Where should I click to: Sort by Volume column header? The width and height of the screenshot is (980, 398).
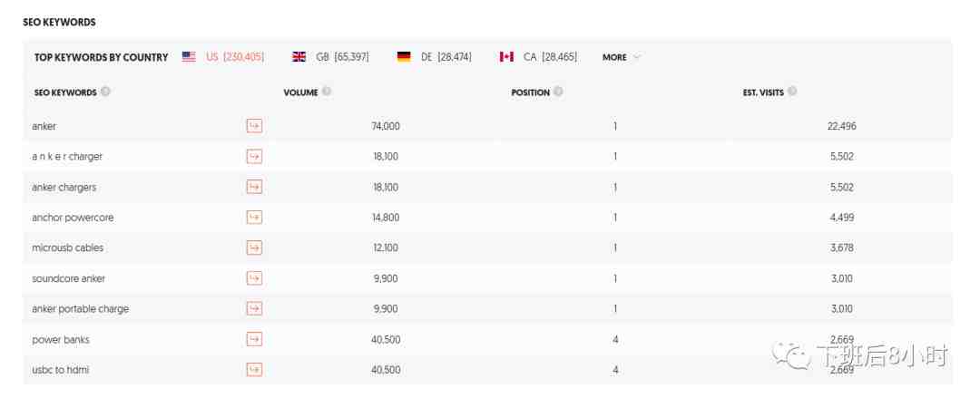click(300, 92)
